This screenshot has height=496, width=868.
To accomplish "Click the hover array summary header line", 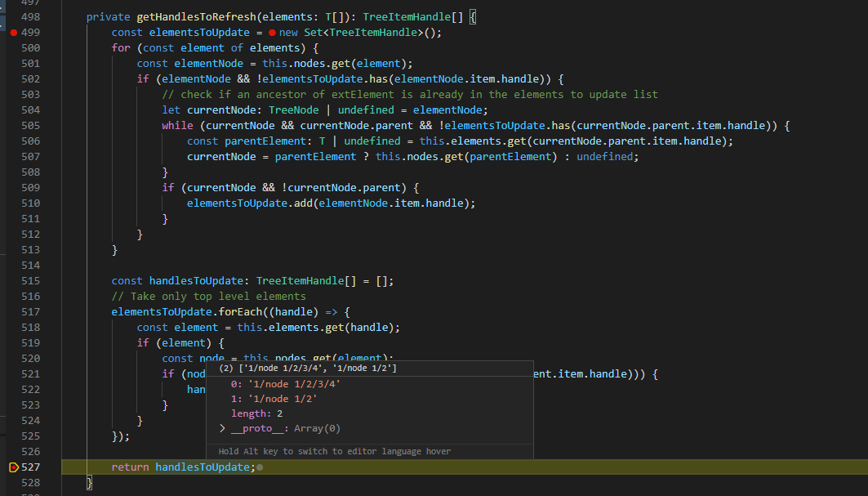I will 308,368.
